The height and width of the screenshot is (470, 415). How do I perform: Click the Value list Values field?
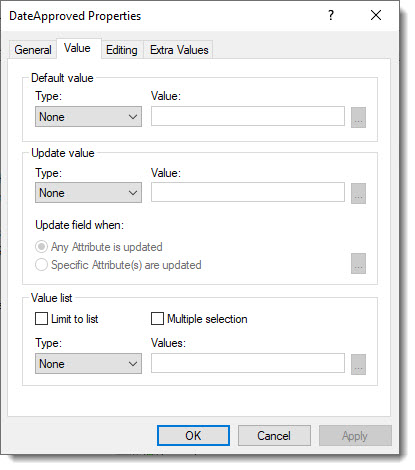coord(248,363)
